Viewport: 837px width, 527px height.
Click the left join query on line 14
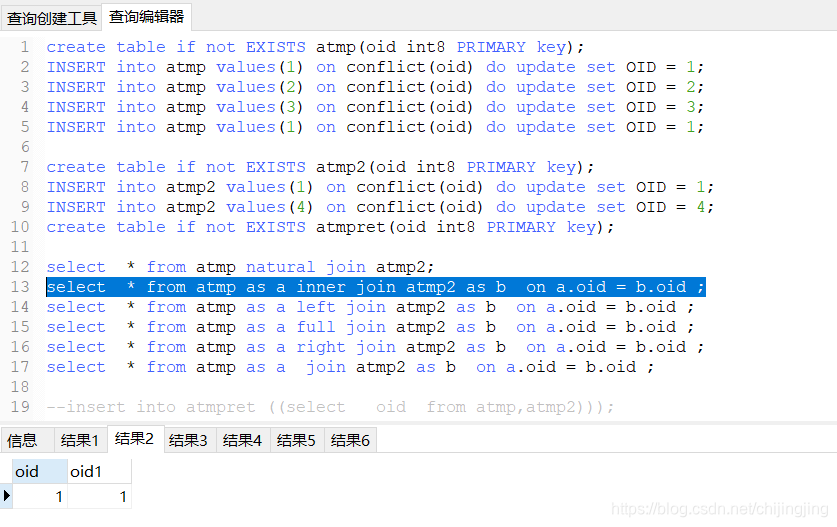(370, 307)
